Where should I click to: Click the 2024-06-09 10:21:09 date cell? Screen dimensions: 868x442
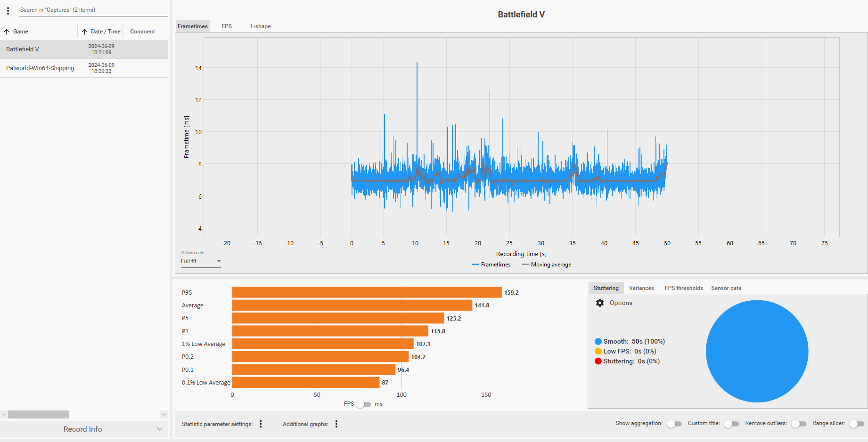(101, 49)
